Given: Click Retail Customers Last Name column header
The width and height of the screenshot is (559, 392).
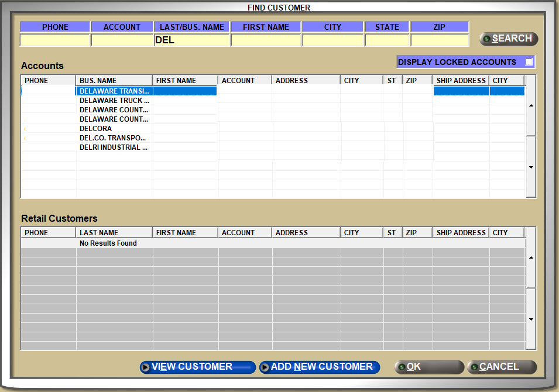Looking at the screenshot, I should click(x=114, y=232).
